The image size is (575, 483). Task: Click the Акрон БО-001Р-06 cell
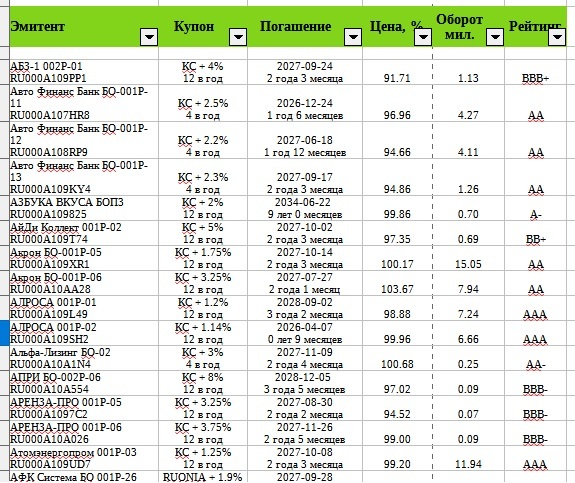(84, 283)
